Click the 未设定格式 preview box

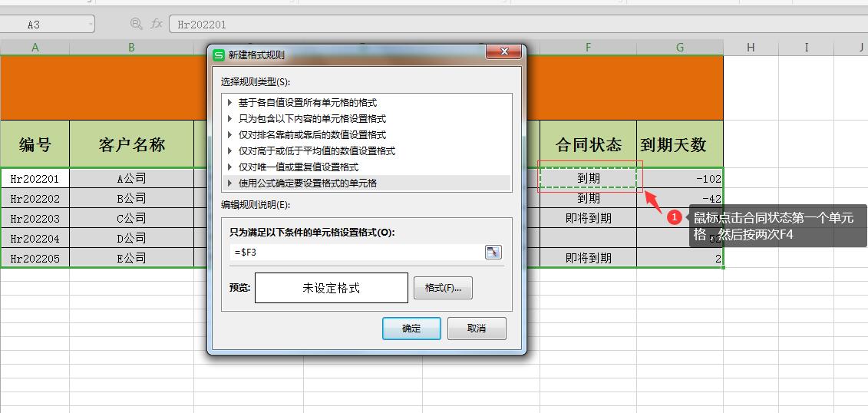(x=331, y=288)
